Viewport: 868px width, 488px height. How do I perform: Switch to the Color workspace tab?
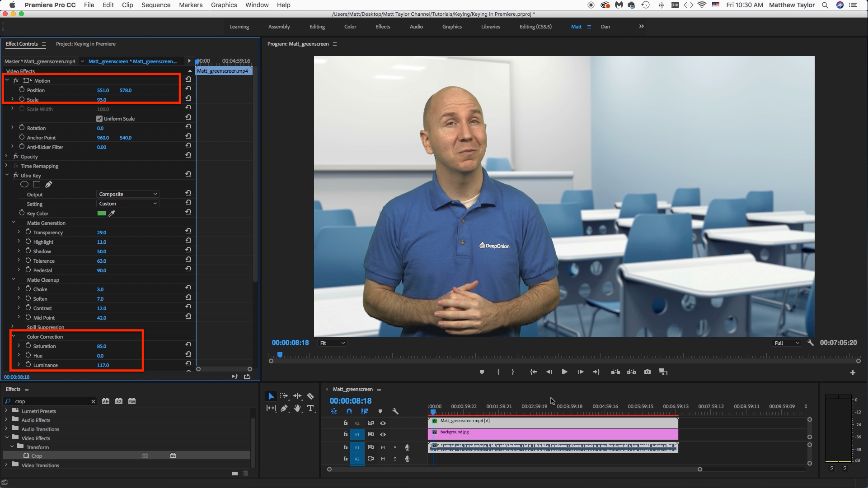350,27
